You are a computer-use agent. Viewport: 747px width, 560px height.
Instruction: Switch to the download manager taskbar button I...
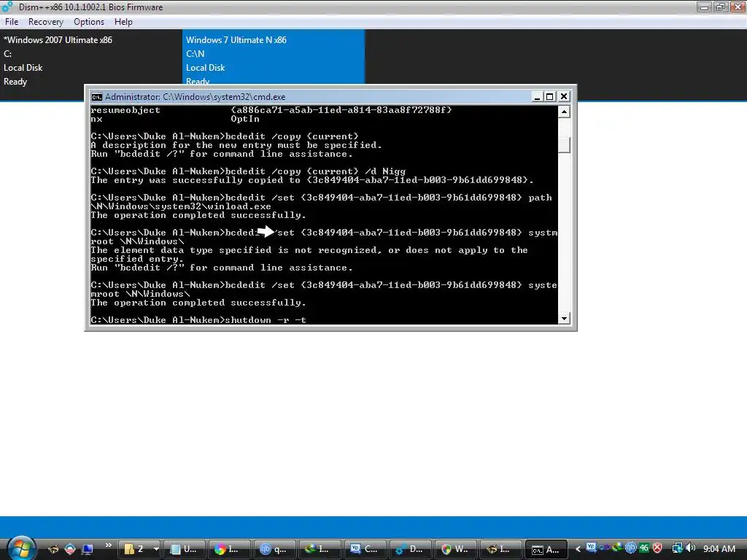point(320,549)
